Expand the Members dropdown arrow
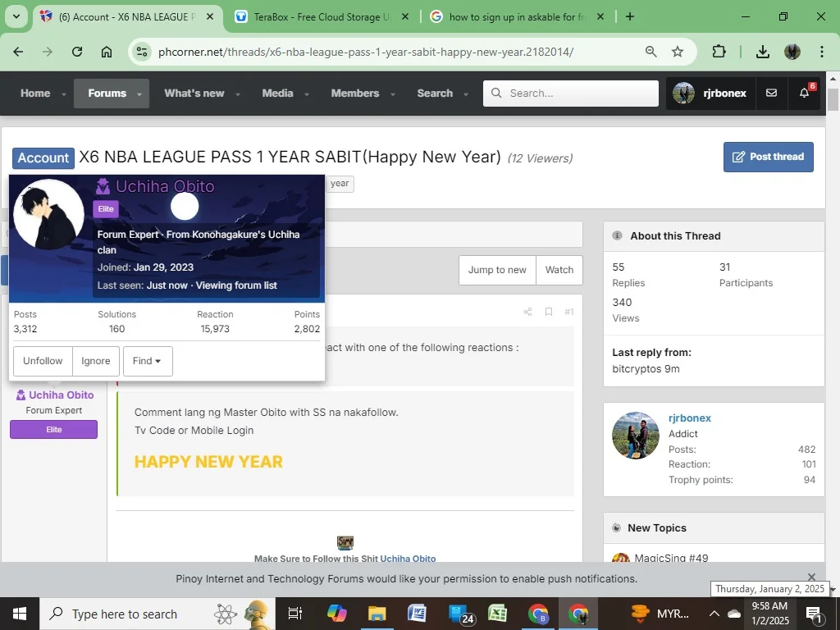 point(393,94)
